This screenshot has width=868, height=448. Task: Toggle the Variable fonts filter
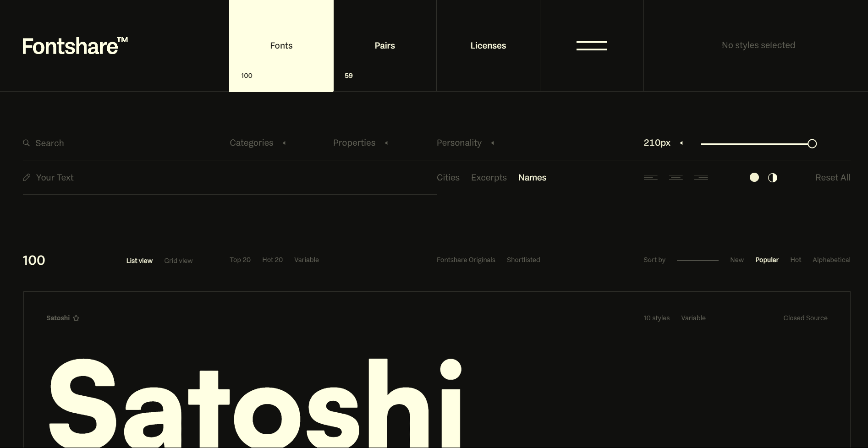point(306,260)
